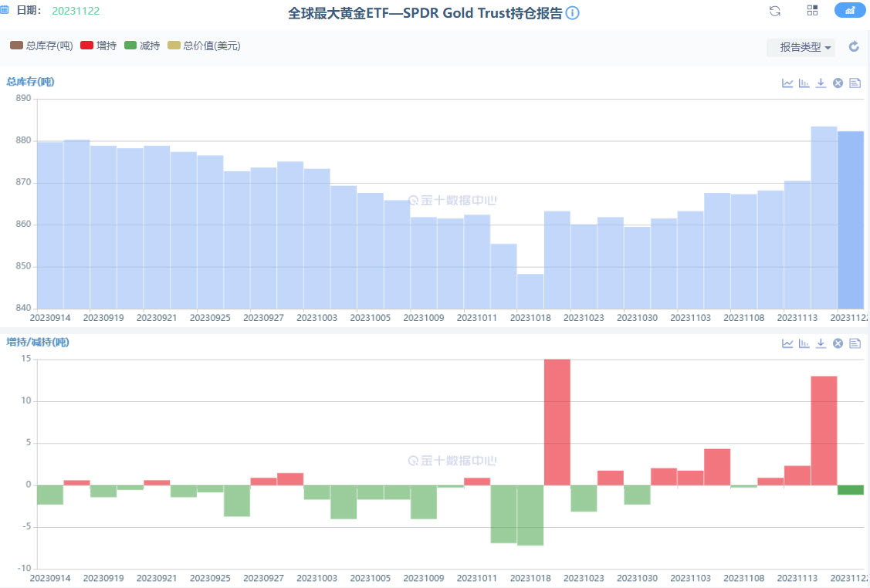Click the info icon next to the title
Image resolution: width=870 pixels, height=588 pixels.
(572, 13)
